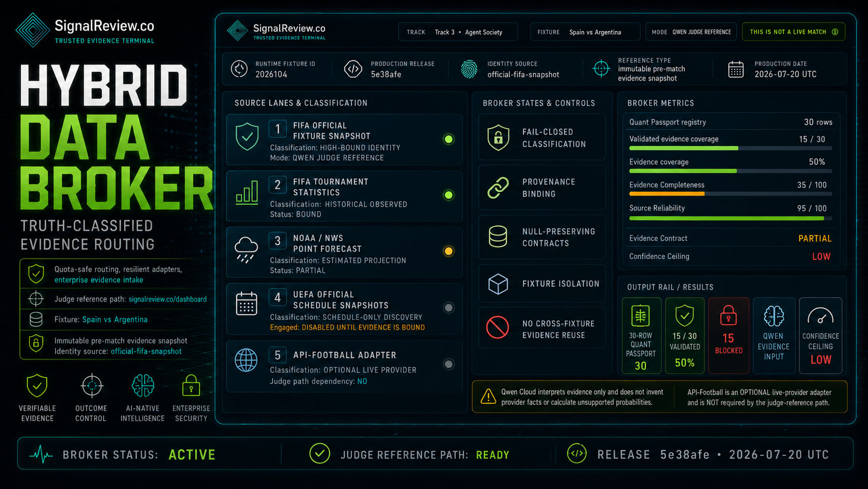Toggle the orange status dot on NOAA / NWS Point Forecast
Screen dimensions: 868x489
coord(449,251)
